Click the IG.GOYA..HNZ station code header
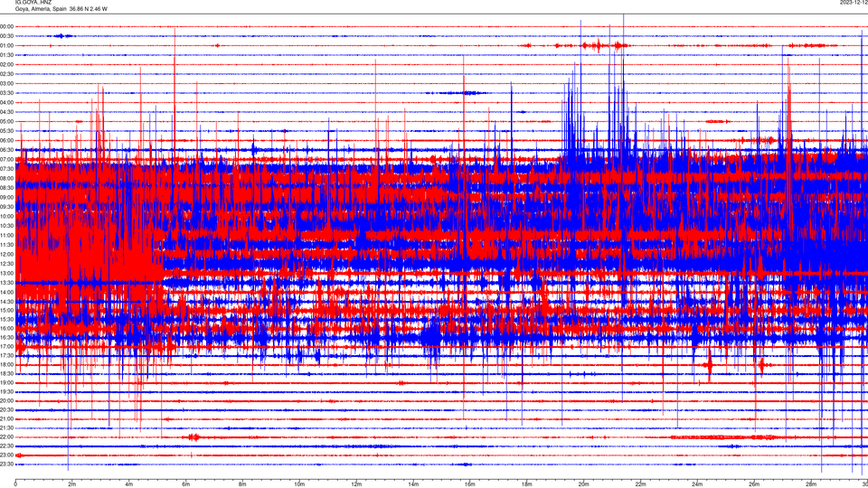 click(33, 2)
